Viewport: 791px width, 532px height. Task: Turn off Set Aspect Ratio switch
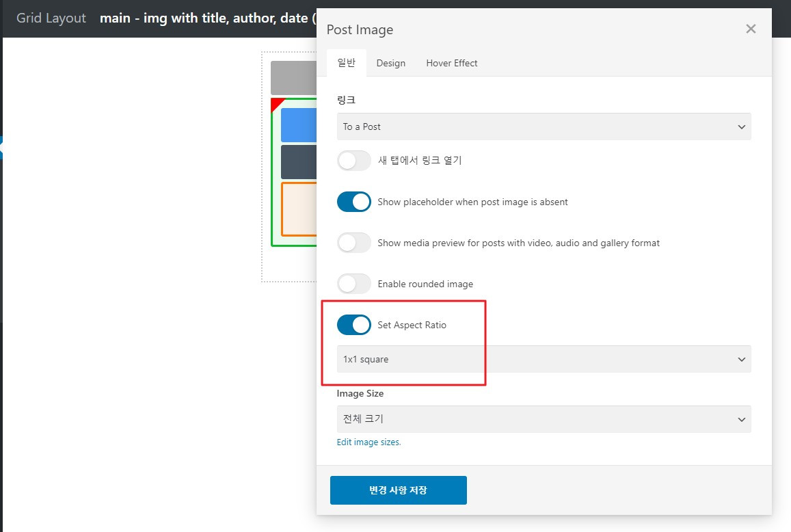[353, 325]
